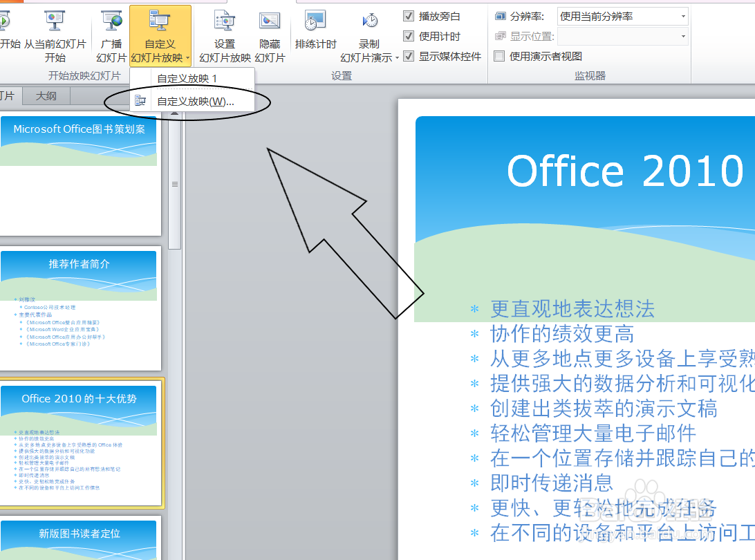This screenshot has height=560, width=755.
Task: Select the Office 2010 的十大优势 slide thumbnail
Action: pyautogui.click(x=80, y=443)
